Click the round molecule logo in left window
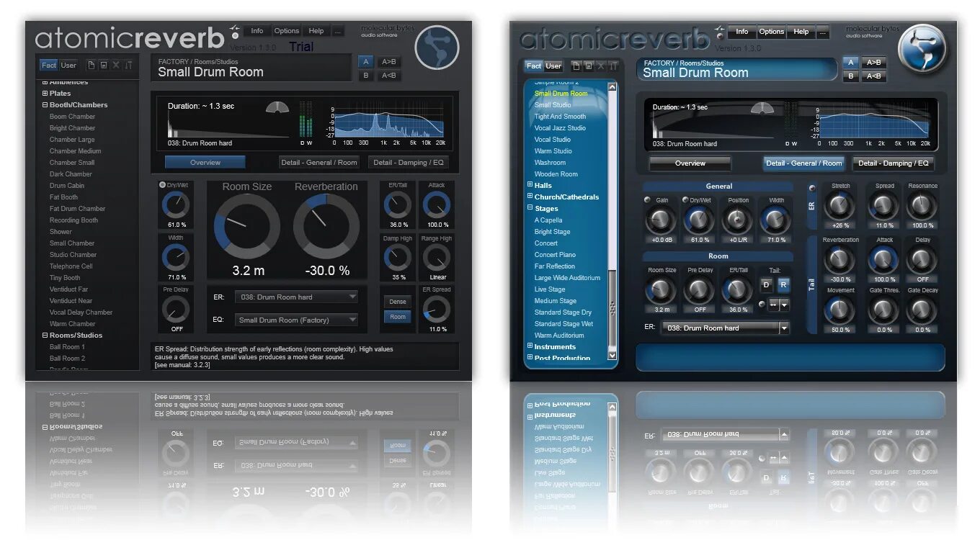980x540 pixels. 437,47
